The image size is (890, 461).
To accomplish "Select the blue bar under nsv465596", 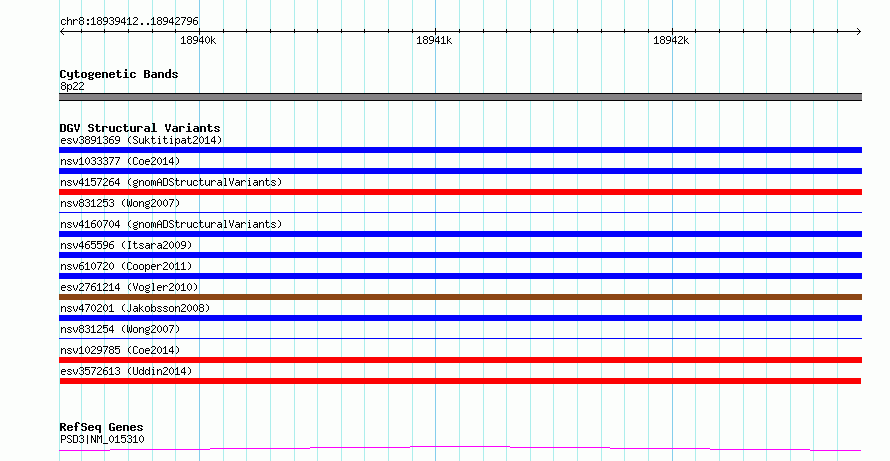I will pos(460,255).
